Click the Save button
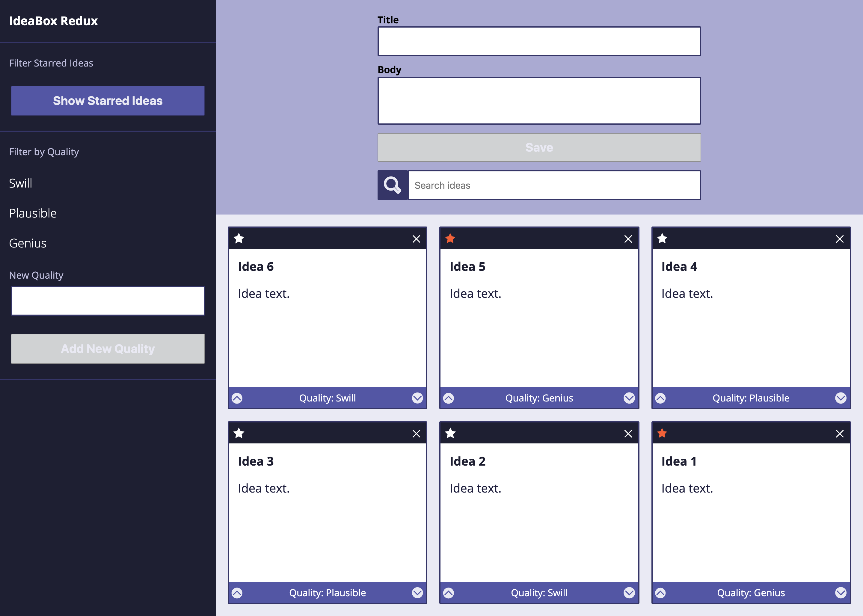Image resolution: width=863 pixels, height=616 pixels. pos(539,147)
